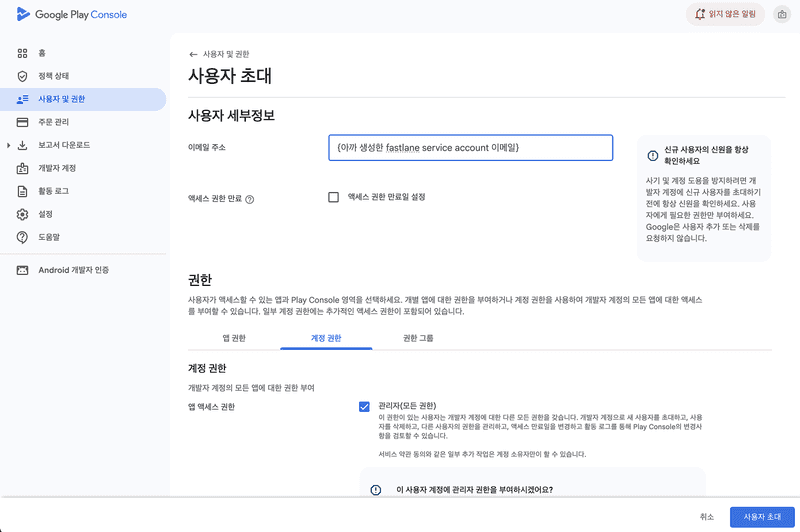Click the 이메일 주소 input field

[470, 148]
